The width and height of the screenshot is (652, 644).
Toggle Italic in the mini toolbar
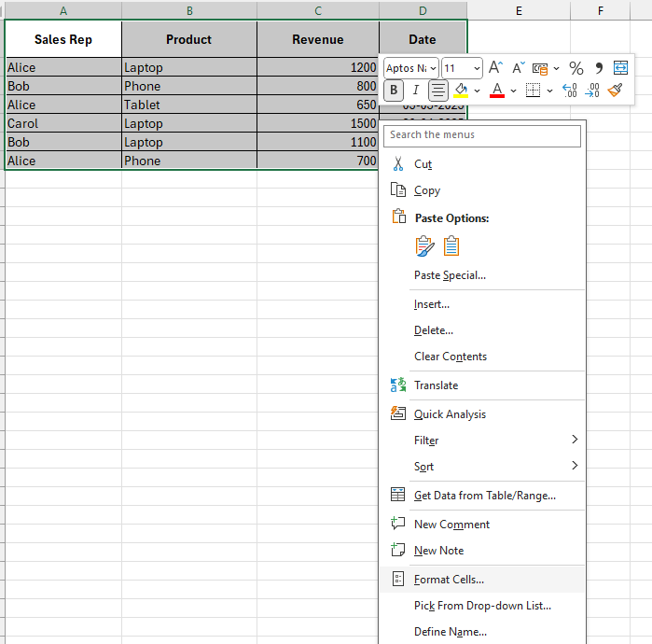click(x=415, y=90)
